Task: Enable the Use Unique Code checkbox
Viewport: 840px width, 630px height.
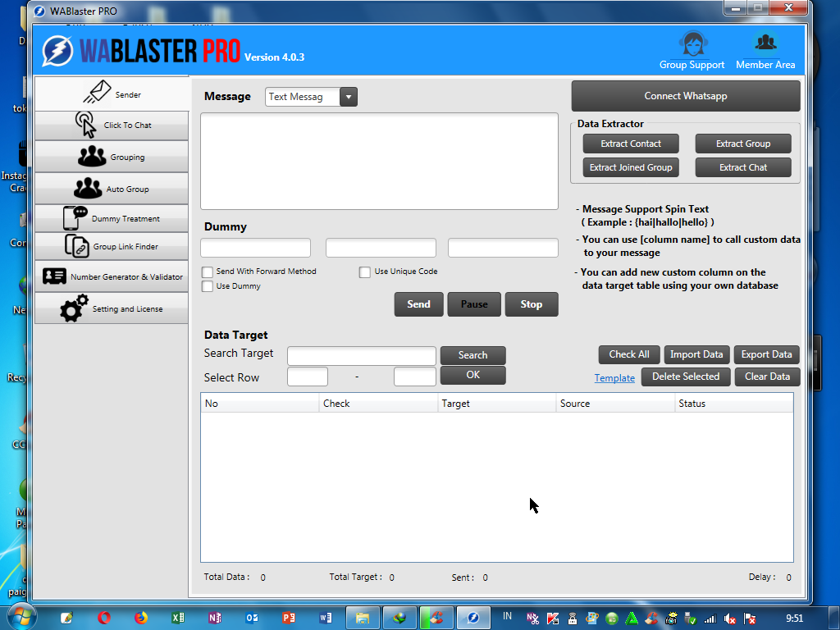Action: point(365,272)
